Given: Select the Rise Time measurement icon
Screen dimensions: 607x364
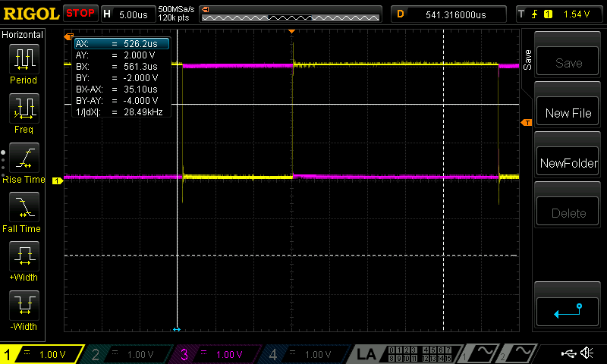Looking at the screenshot, I should tap(24, 158).
